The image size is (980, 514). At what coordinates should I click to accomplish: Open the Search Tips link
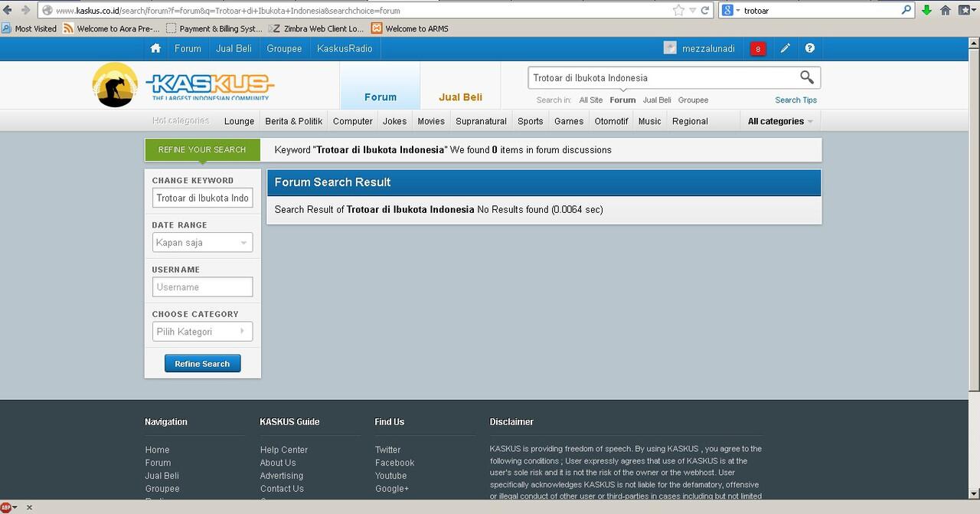click(x=795, y=100)
